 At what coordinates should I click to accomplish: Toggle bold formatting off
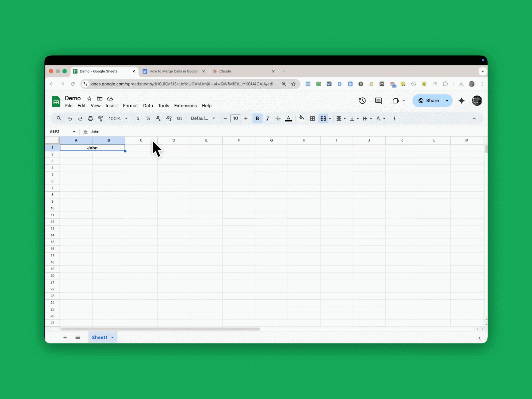257,118
